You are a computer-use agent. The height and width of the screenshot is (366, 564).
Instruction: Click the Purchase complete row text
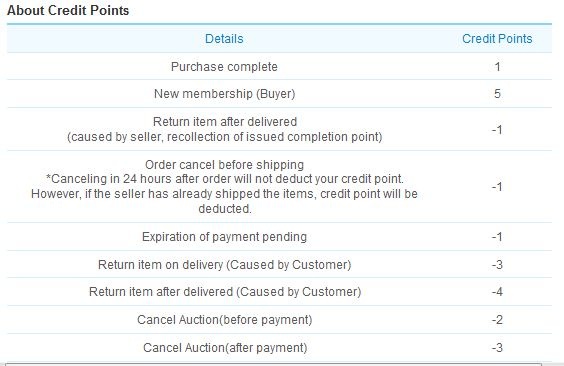point(224,67)
